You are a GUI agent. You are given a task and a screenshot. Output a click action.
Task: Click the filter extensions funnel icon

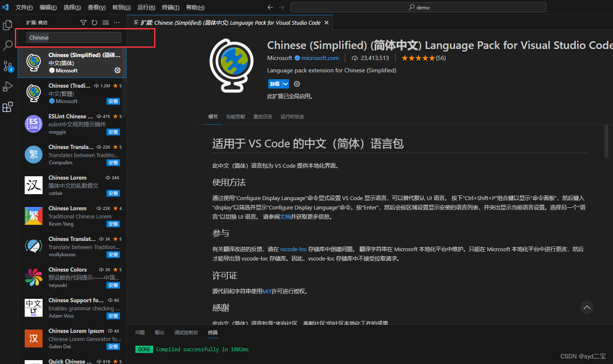(x=83, y=22)
